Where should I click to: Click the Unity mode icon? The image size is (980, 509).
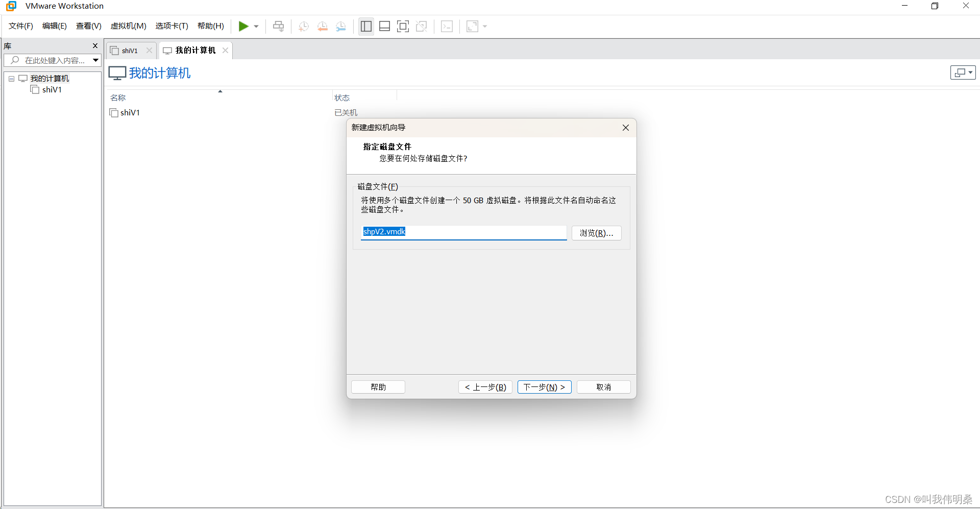421,26
